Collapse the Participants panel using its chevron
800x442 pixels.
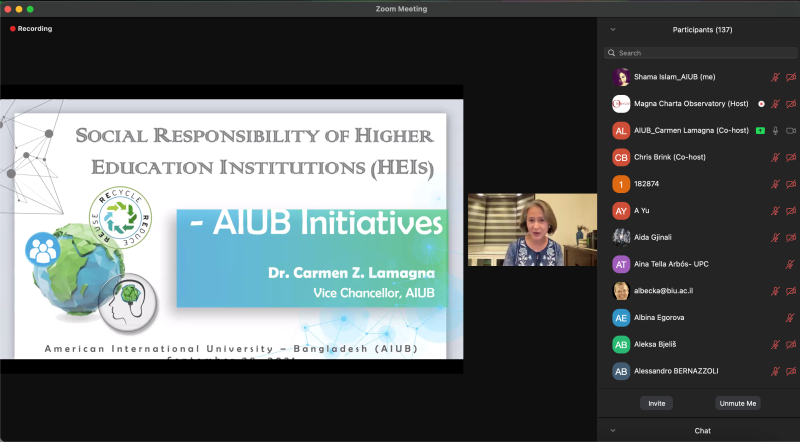(x=612, y=30)
